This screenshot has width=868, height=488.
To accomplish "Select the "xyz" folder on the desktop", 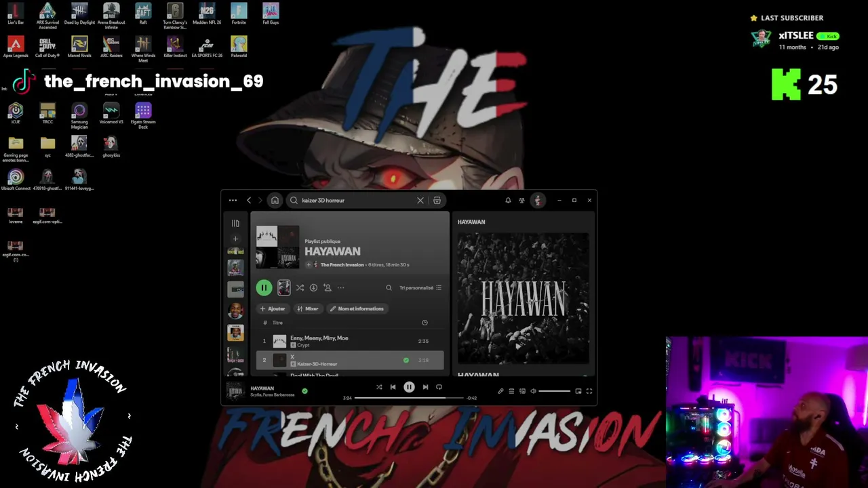I will tap(47, 146).
